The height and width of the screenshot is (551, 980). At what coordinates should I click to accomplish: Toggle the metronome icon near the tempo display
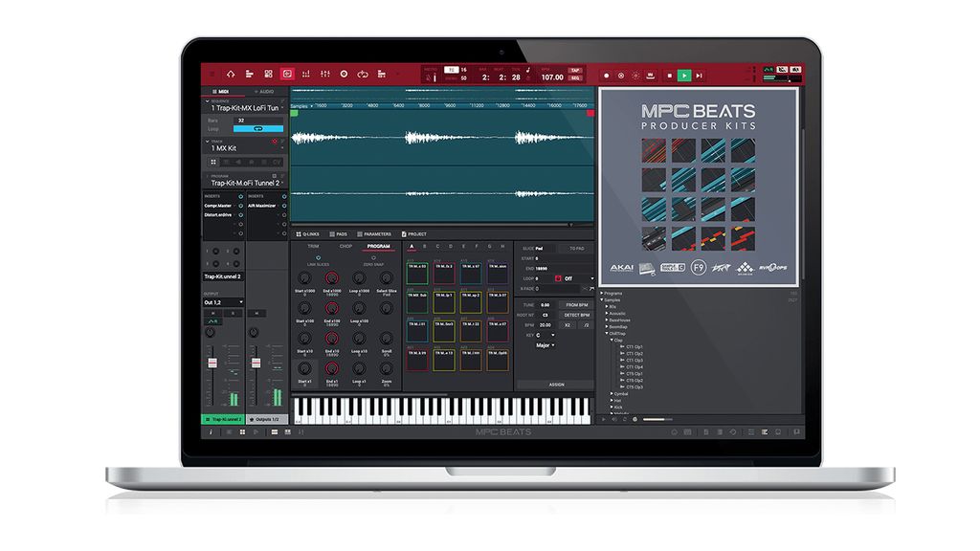pyautogui.click(x=428, y=76)
